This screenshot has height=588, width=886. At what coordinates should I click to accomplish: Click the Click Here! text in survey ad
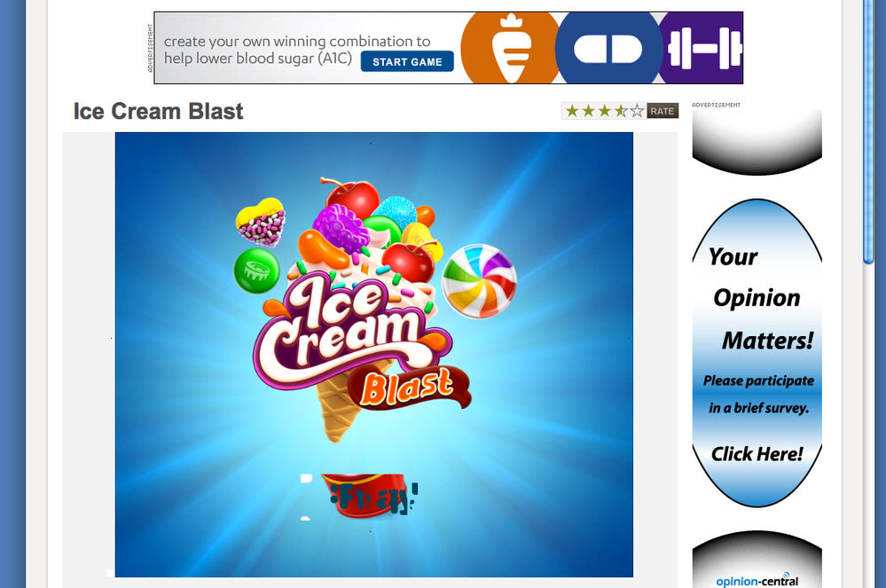point(757,453)
